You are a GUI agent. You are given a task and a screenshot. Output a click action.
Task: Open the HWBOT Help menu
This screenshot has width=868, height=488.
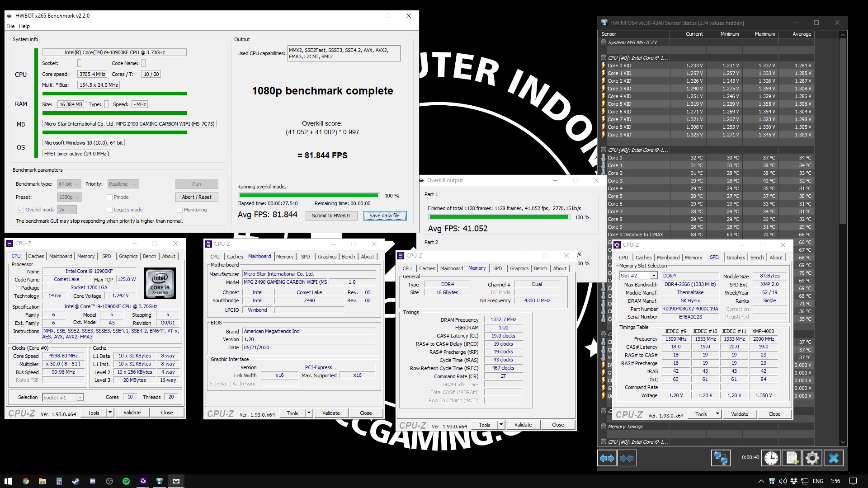pyautogui.click(x=24, y=26)
